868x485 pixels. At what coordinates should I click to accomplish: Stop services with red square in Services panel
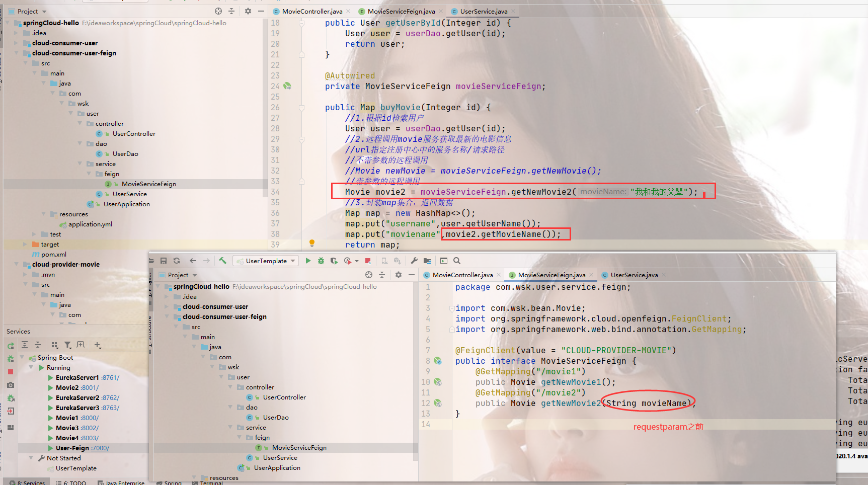(11, 372)
